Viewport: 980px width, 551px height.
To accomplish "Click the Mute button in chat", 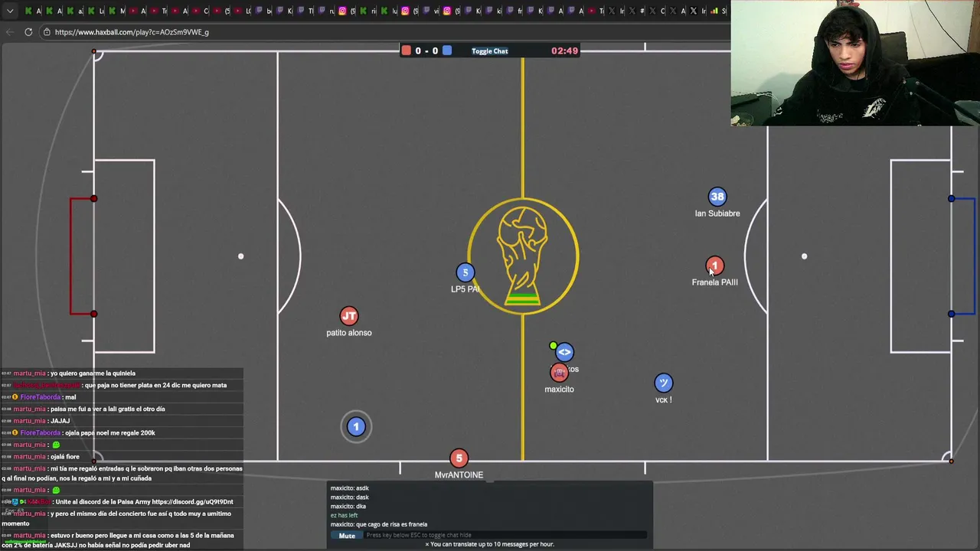I will click(x=347, y=536).
